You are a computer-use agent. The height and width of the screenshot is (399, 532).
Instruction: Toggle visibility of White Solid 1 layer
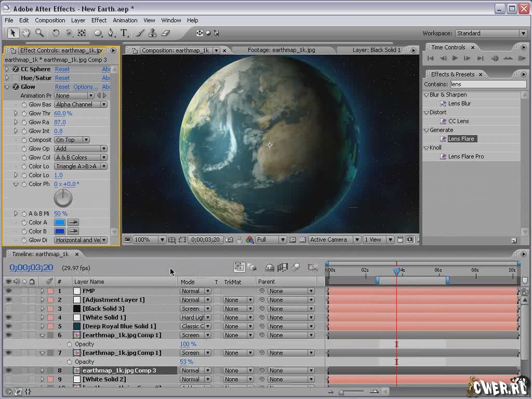coord(8,317)
